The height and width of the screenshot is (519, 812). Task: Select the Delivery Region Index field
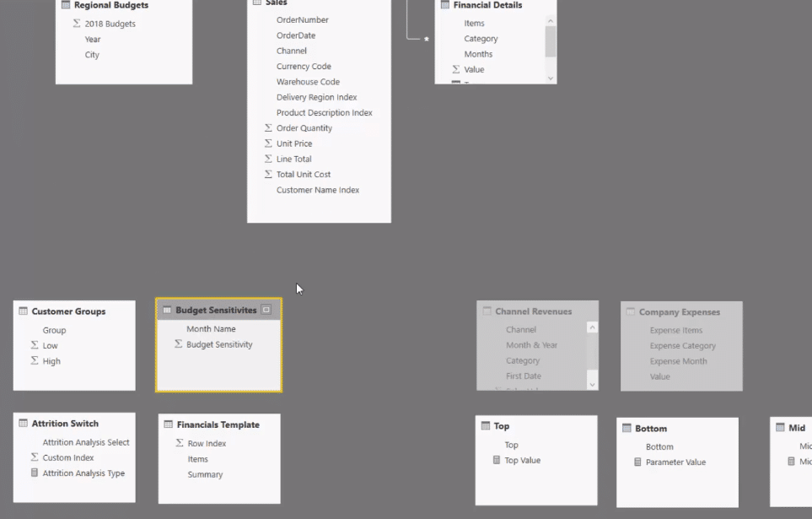[316, 98]
